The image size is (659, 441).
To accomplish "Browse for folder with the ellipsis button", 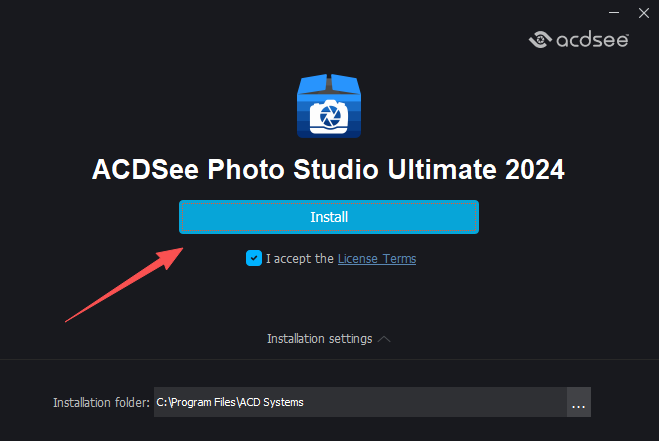I will click(578, 403).
